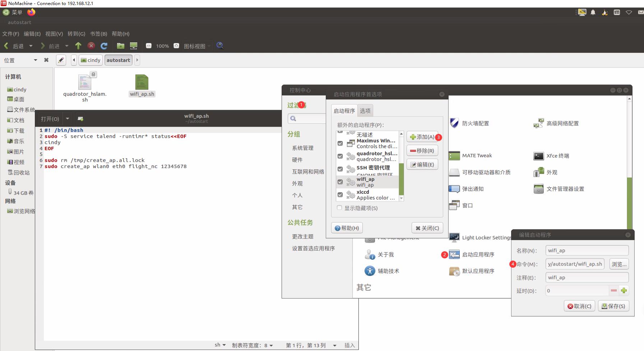Click new document icon in text editor
Screen dimensions: 644x351
tap(80, 118)
